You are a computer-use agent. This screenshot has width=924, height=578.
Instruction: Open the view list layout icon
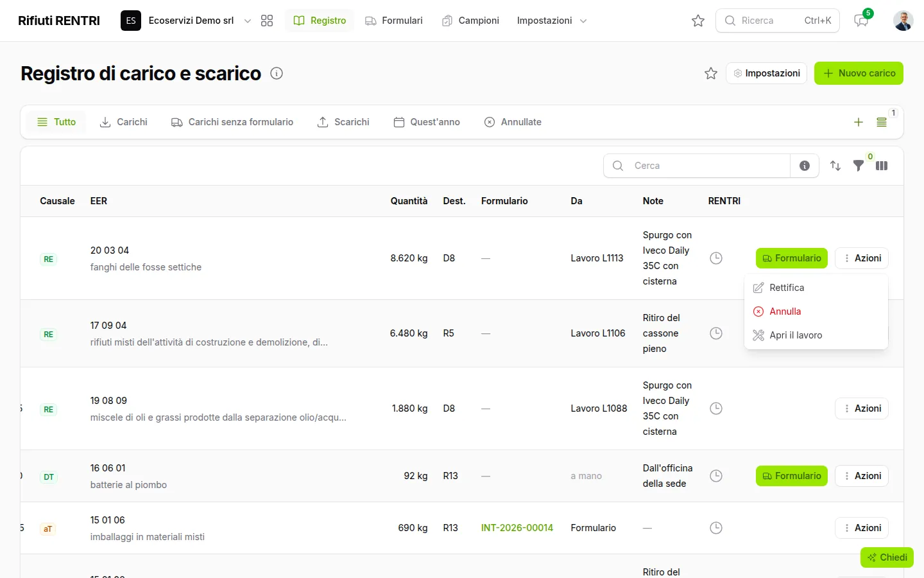(x=882, y=122)
